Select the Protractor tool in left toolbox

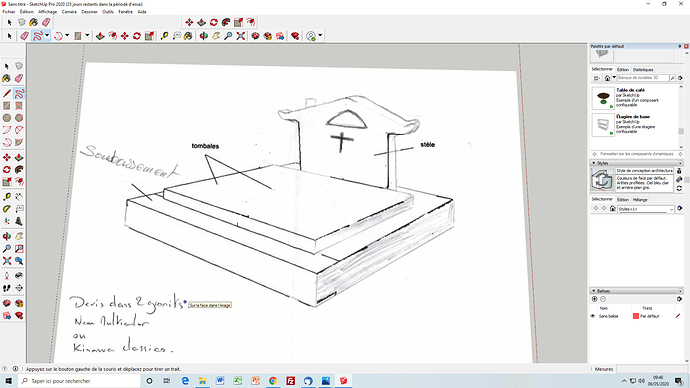(x=7, y=209)
